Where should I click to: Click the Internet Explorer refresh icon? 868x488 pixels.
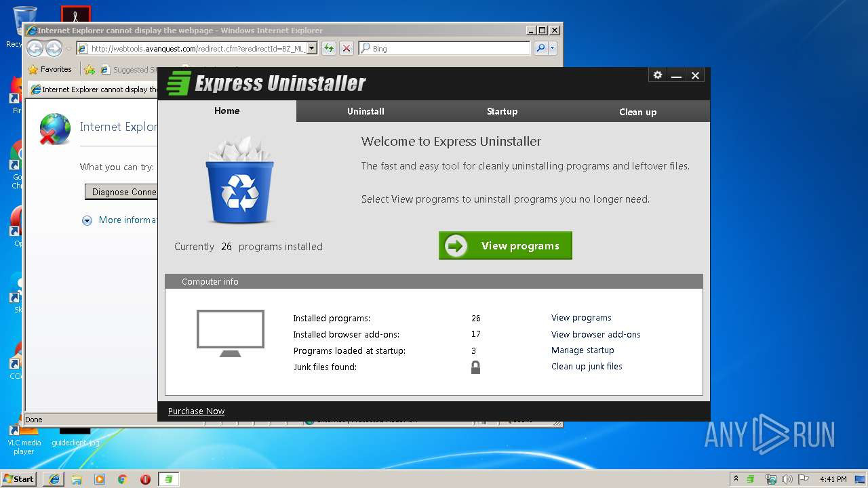(x=328, y=48)
